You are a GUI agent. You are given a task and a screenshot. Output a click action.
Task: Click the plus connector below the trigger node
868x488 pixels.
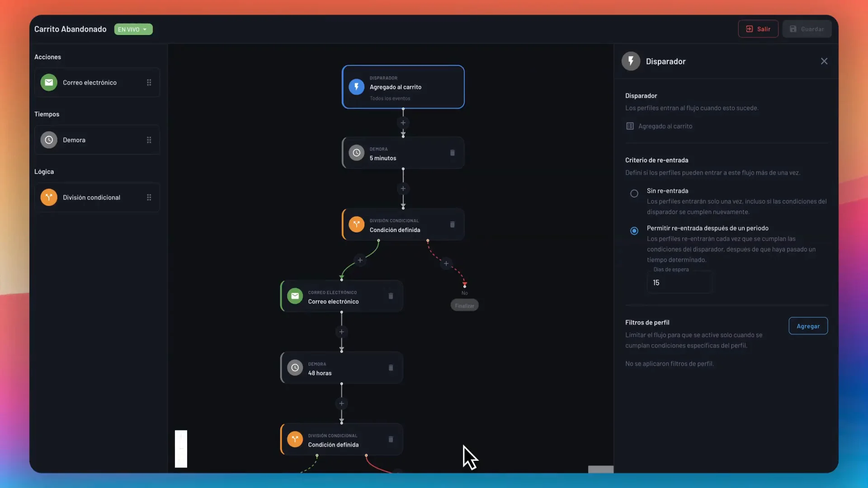point(403,123)
